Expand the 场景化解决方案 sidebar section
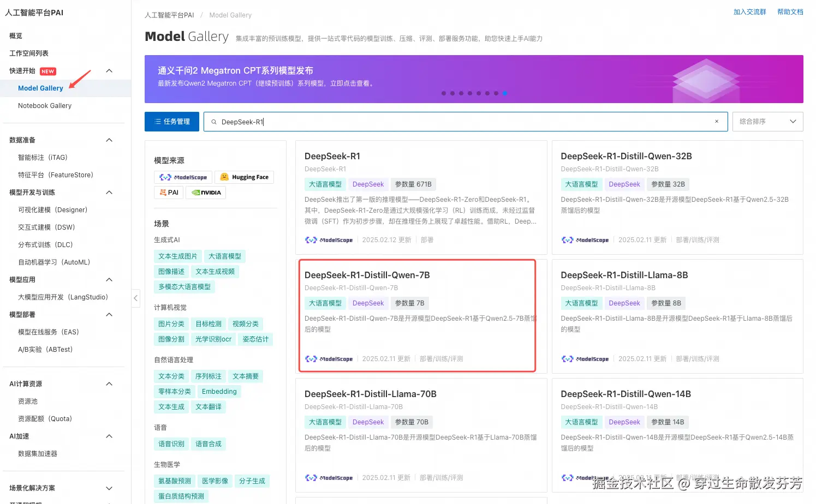The height and width of the screenshot is (504, 816). click(x=109, y=488)
